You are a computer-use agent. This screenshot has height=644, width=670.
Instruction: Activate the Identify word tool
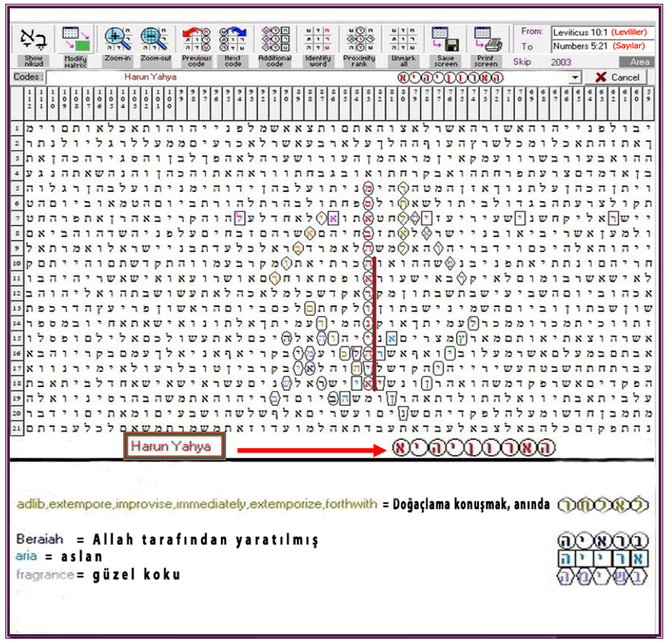click(318, 39)
